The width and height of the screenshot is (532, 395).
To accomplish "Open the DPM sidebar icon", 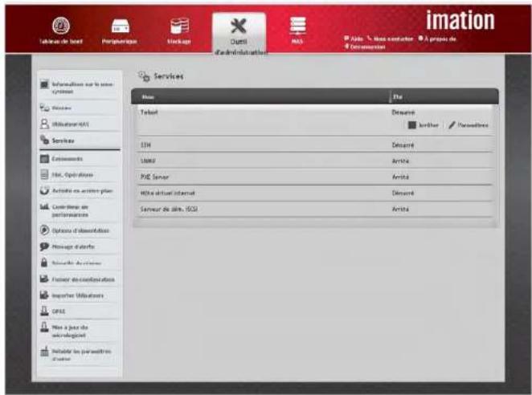I will (x=44, y=311).
